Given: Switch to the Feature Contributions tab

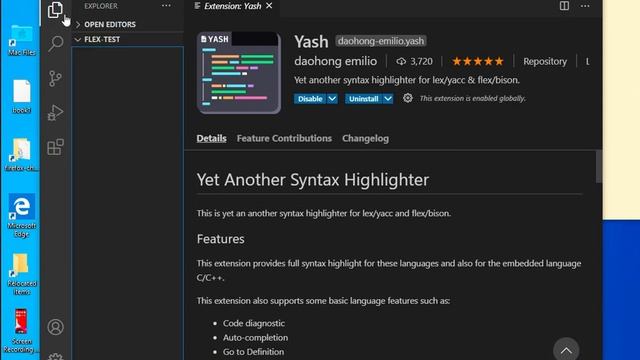Looking at the screenshot, I should pyautogui.click(x=284, y=138).
